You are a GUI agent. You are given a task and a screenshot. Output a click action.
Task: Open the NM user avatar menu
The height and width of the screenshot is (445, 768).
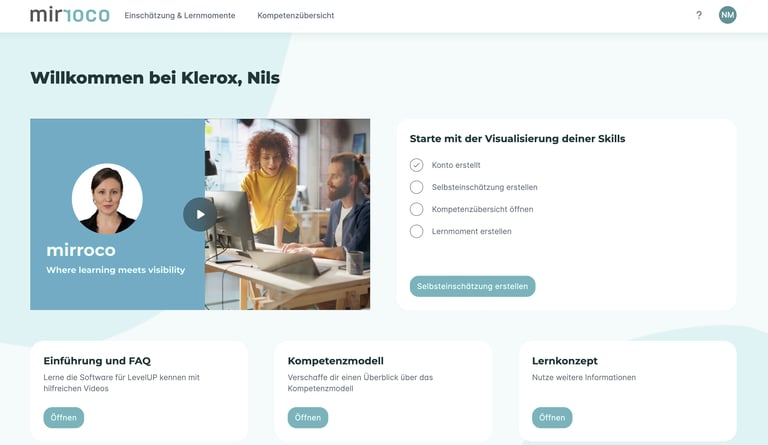[727, 15]
